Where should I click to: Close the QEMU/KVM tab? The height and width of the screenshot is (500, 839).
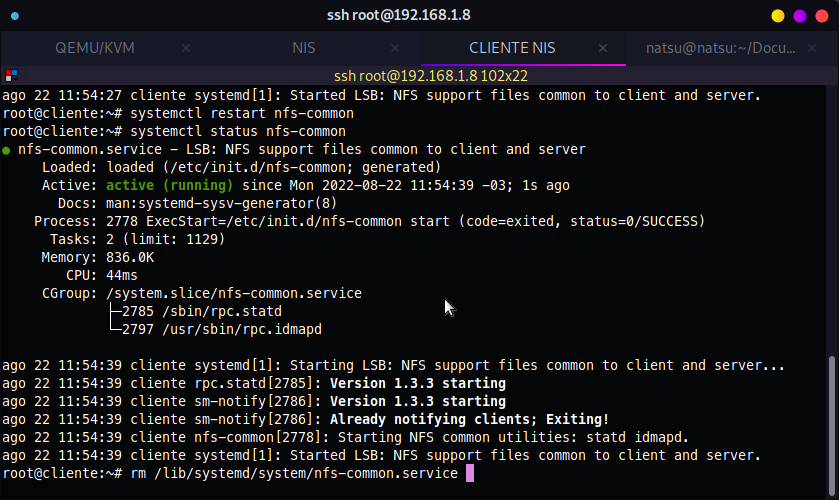tap(186, 48)
